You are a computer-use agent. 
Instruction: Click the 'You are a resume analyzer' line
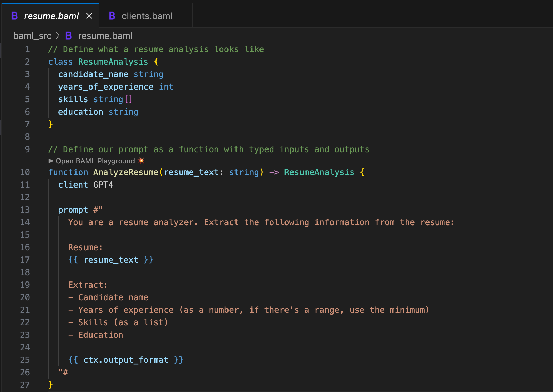261,222
